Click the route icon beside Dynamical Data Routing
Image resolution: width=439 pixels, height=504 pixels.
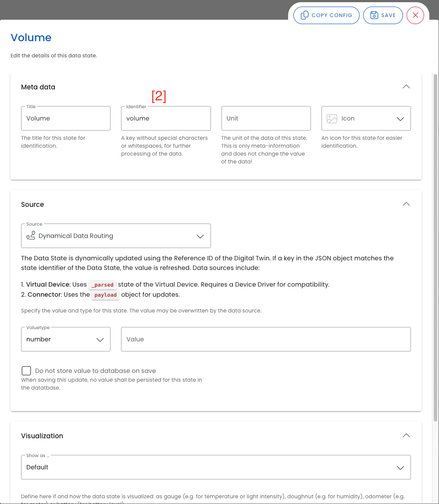point(31,236)
